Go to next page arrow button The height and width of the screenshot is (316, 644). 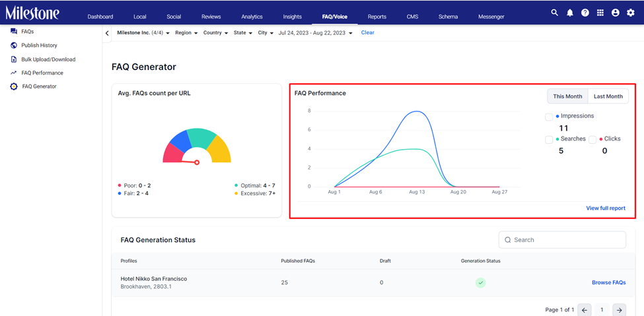pos(619,309)
